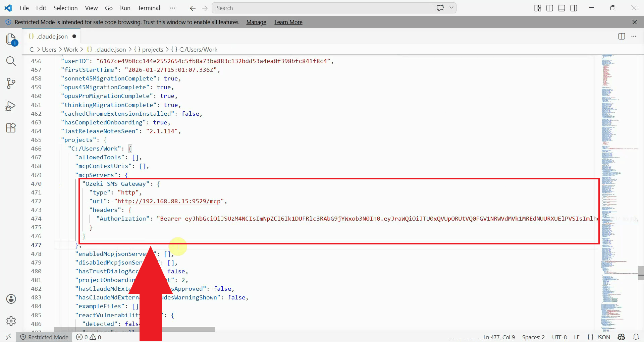Click the minimap code overview
Screen dimensions: 644x342
619,193
